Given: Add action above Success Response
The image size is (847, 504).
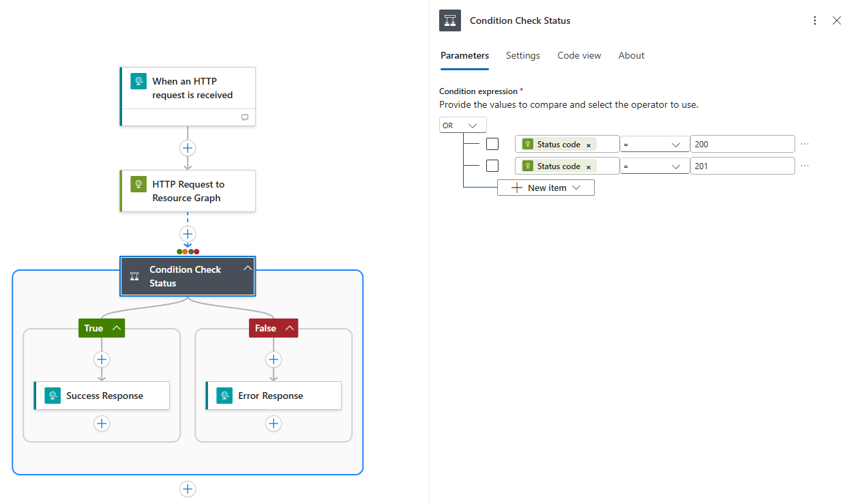Looking at the screenshot, I should pos(102,359).
